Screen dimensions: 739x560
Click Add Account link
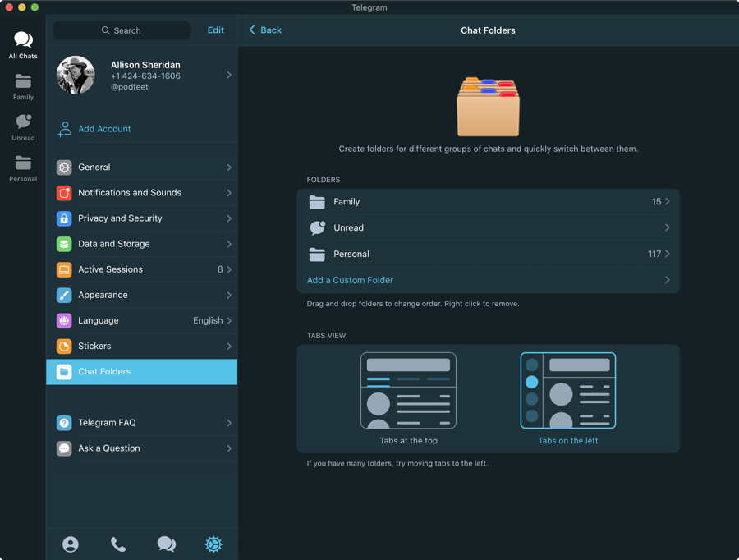[x=104, y=129]
